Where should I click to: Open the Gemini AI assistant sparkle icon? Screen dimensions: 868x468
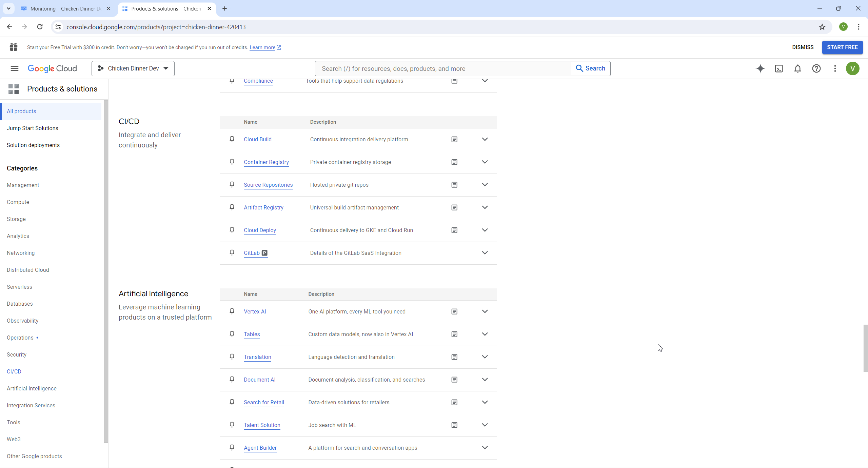pyautogui.click(x=761, y=68)
